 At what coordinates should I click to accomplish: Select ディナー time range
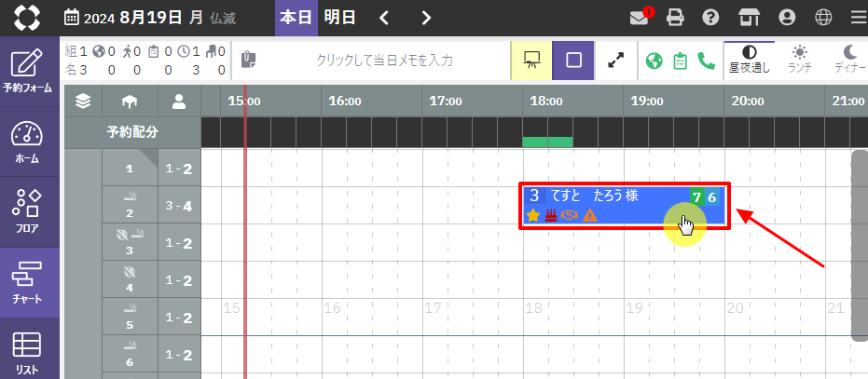tap(849, 61)
